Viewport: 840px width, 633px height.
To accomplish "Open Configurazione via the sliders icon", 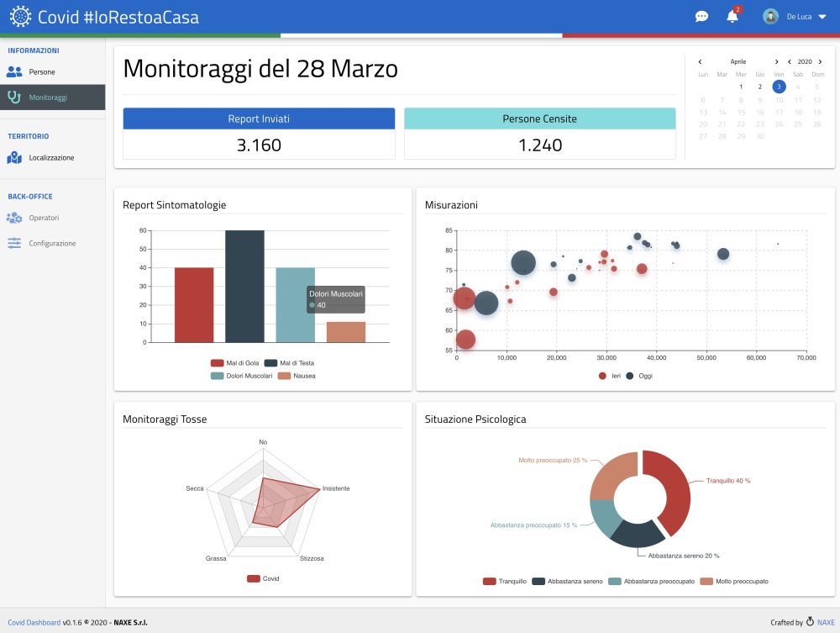I will pos(14,243).
